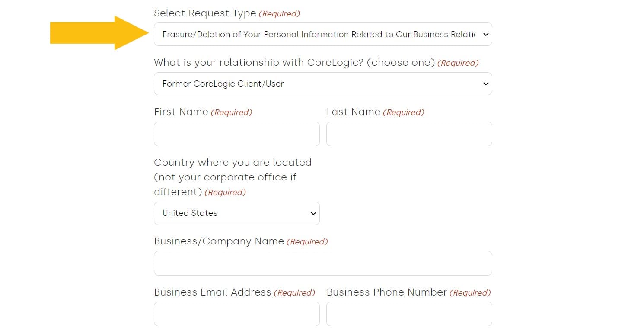This screenshot has width=644, height=331.
Task: Open the Erasure/Deletion request type selector
Action: click(318, 35)
